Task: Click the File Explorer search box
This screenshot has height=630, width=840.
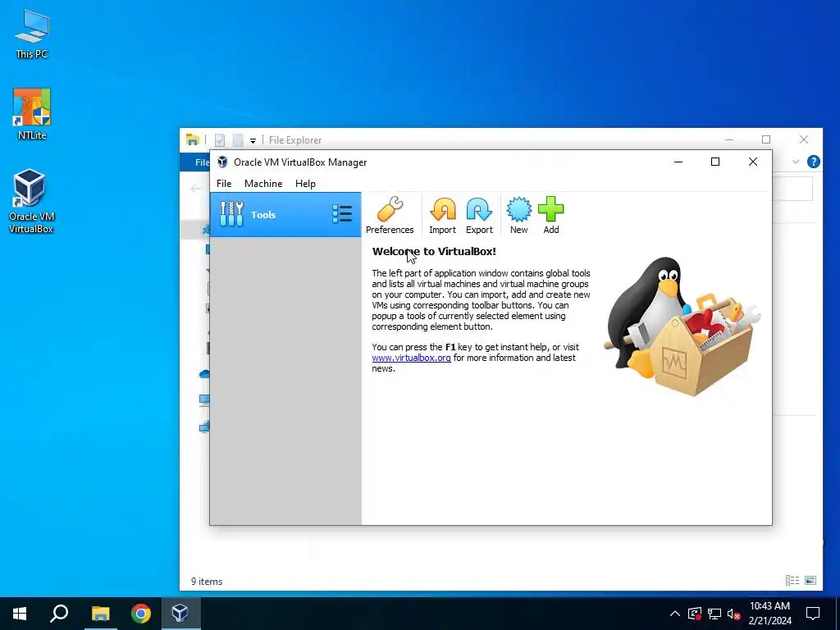Action: tap(793, 189)
